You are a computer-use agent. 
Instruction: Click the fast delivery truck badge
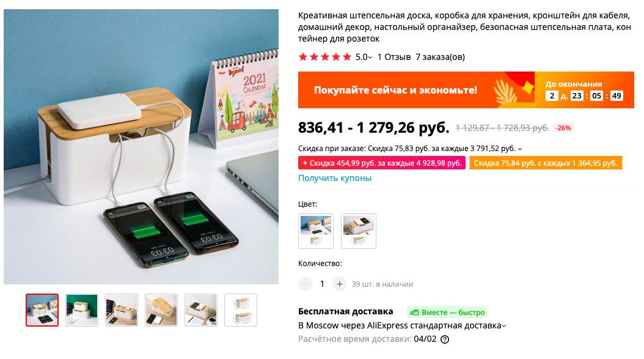point(447,312)
